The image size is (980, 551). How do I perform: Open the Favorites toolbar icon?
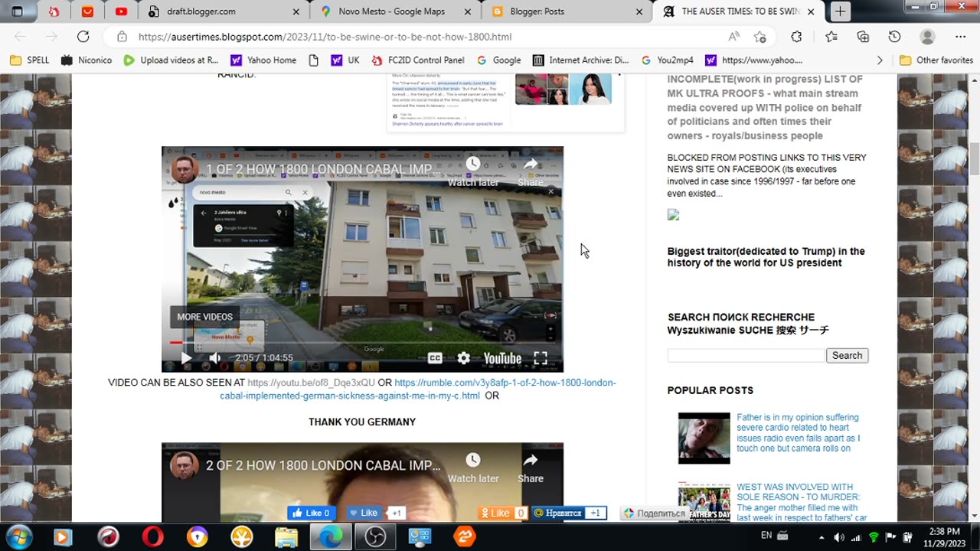[x=831, y=37]
